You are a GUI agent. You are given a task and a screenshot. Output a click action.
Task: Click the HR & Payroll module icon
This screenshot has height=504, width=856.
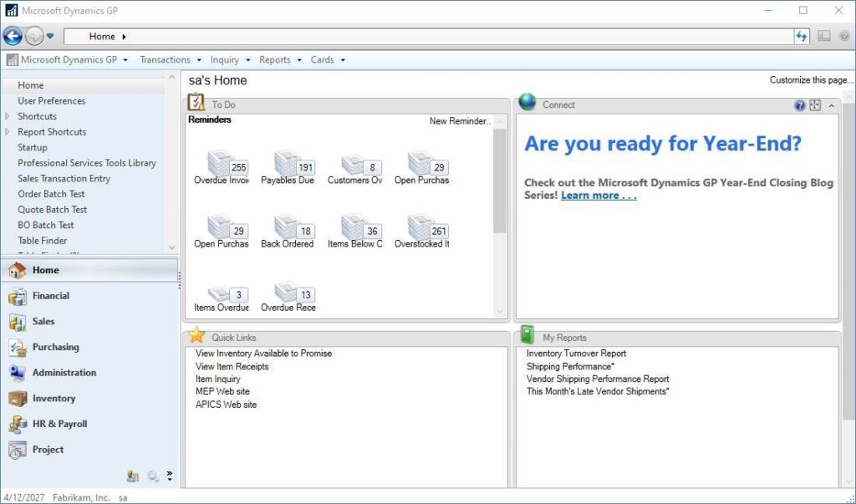tap(17, 424)
